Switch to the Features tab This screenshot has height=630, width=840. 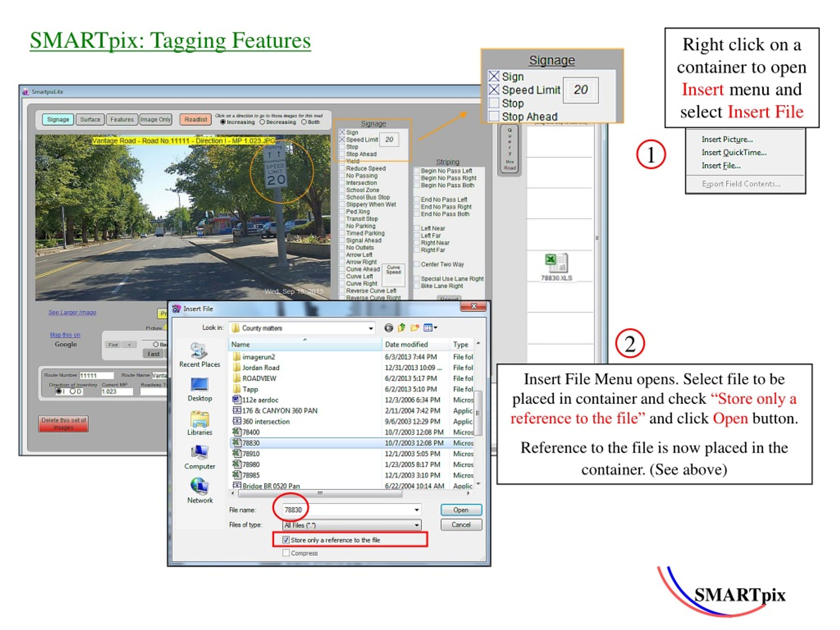(x=122, y=119)
